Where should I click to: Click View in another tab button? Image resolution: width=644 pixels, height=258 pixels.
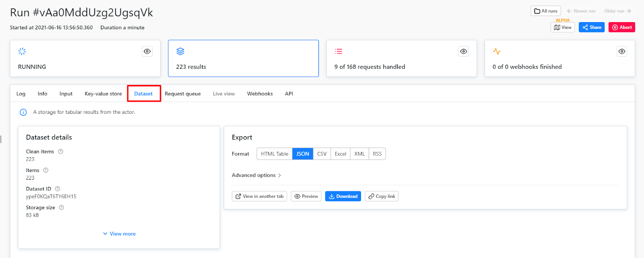pyautogui.click(x=260, y=196)
